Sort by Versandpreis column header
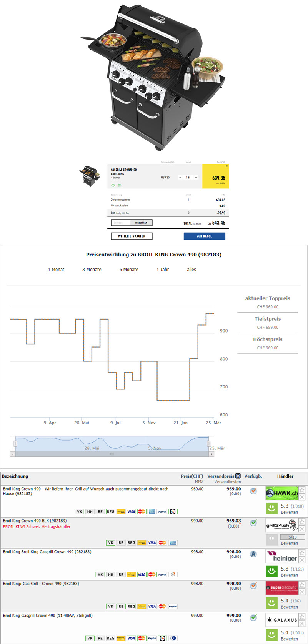This screenshot has height=644, width=308. coord(221,476)
